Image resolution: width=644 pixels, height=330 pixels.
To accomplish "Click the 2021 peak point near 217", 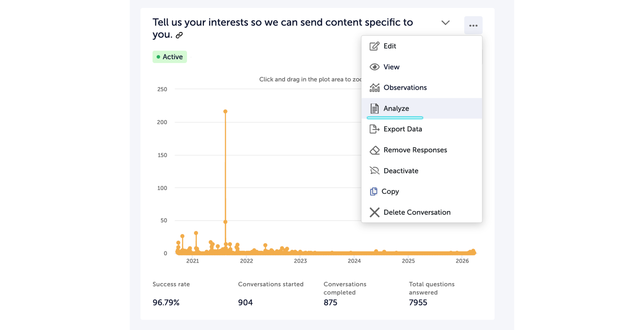I will pos(225,111).
